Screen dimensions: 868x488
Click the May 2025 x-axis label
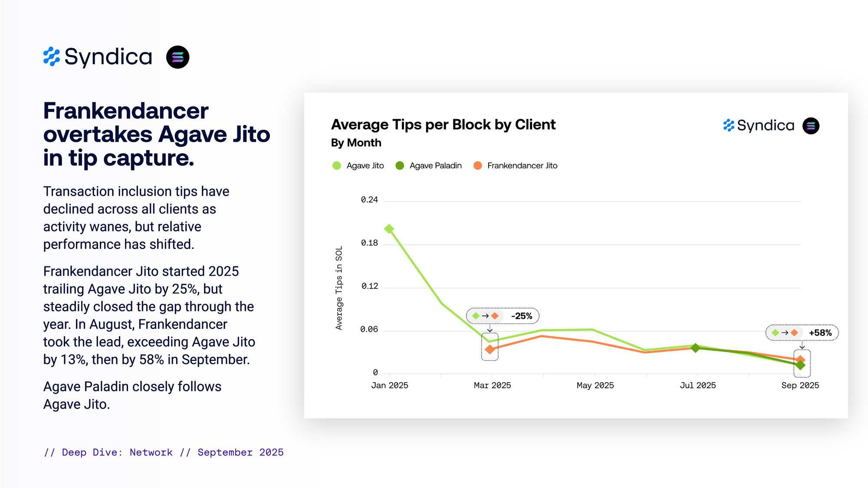[595, 385]
